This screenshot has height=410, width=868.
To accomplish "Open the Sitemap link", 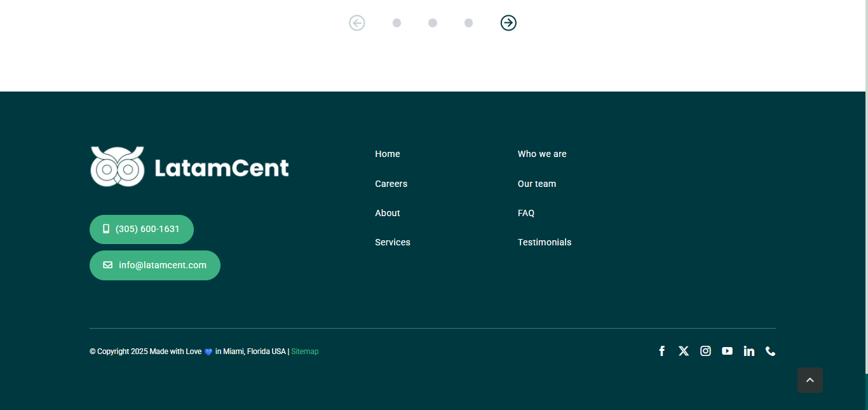I will [x=305, y=352].
